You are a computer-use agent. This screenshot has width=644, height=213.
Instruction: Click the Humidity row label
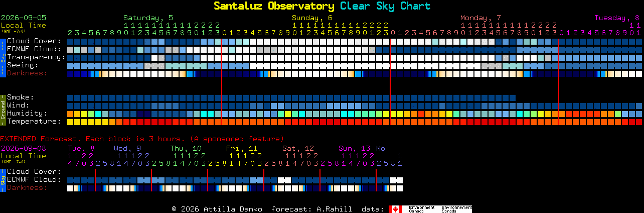(x=27, y=114)
